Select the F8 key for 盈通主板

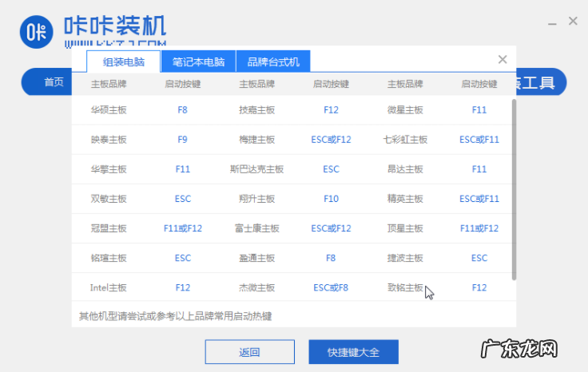click(331, 258)
